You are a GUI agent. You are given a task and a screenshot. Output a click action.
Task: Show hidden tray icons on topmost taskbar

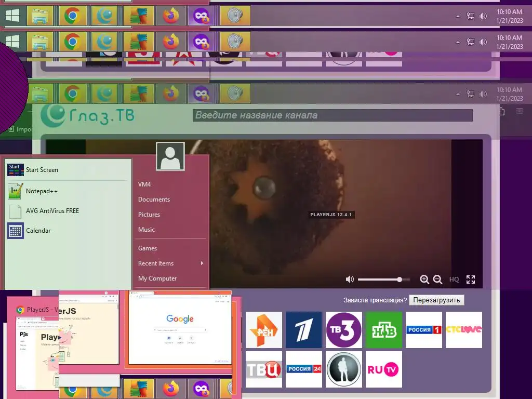(458, 16)
